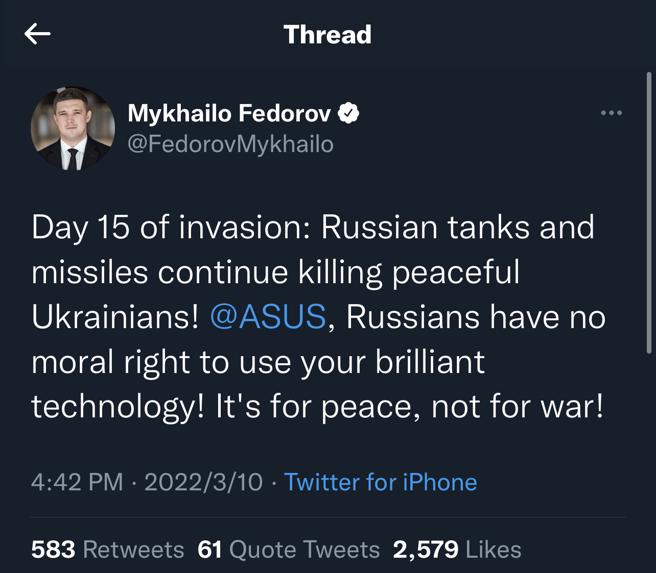Follow the @ASUS mention link
Screen dimensions: 656x573
pos(268,317)
